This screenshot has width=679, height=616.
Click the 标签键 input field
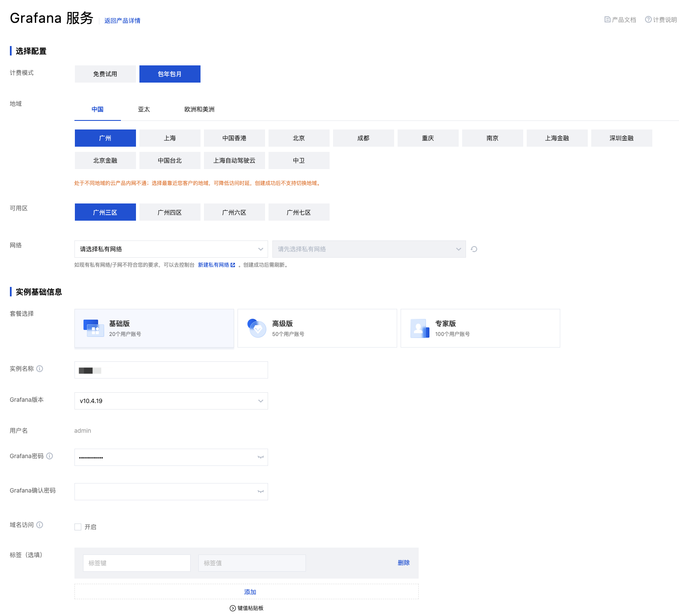pyautogui.click(x=137, y=563)
